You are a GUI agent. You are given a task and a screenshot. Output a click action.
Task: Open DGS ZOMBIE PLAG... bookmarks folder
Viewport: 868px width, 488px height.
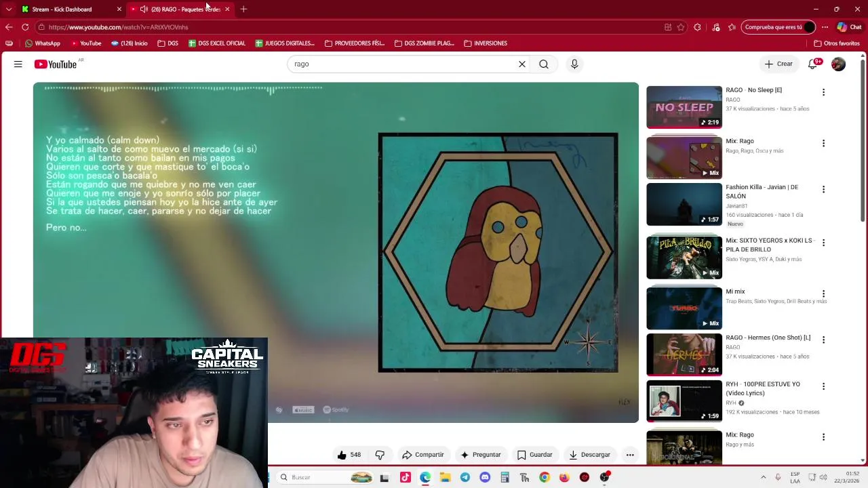pos(425,43)
